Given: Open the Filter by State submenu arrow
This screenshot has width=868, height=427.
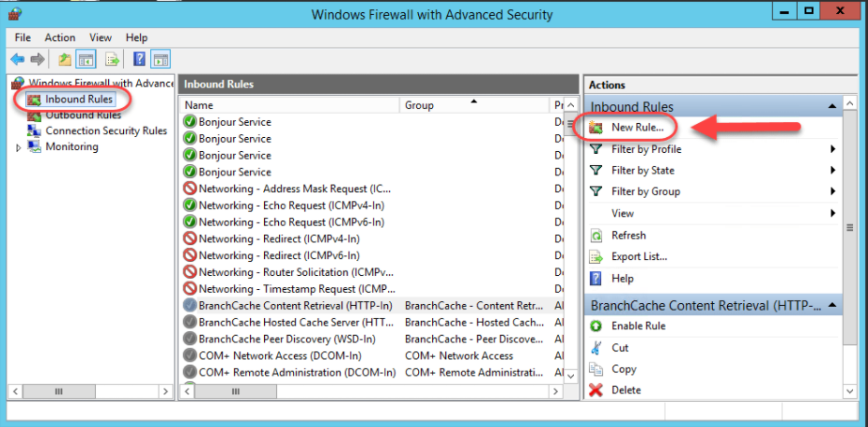Looking at the screenshot, I should [x=832, y=171].
